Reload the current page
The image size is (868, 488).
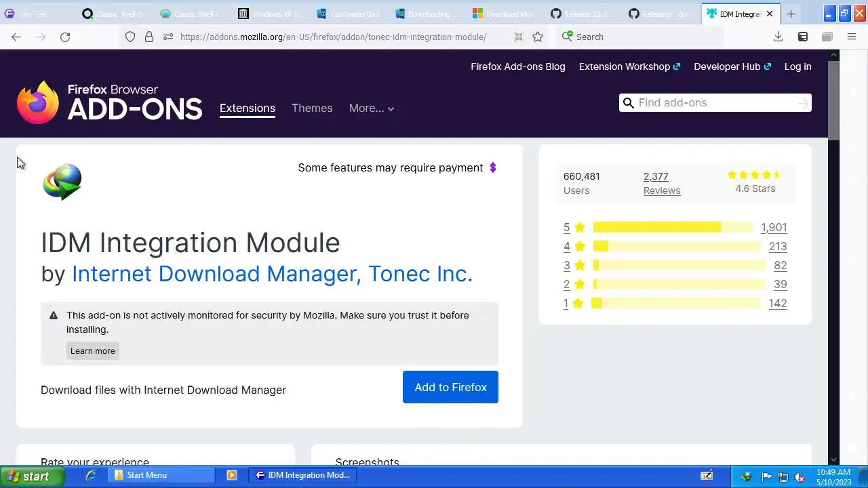coord(65,37)
